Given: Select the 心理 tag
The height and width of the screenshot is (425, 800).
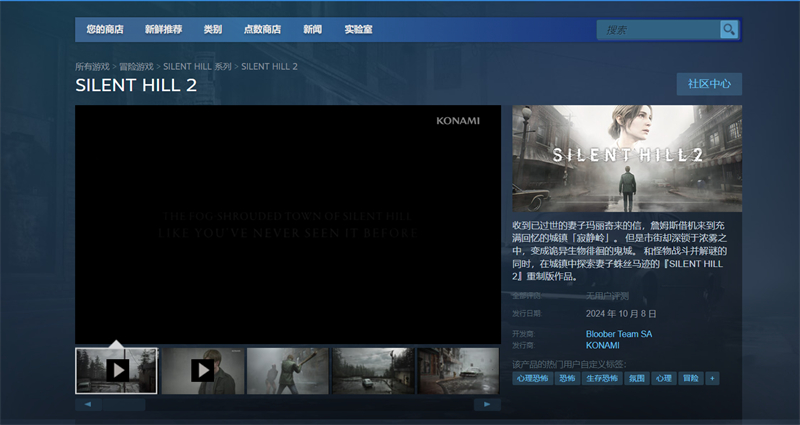Looking at the screenshot, I should [664, 379].
